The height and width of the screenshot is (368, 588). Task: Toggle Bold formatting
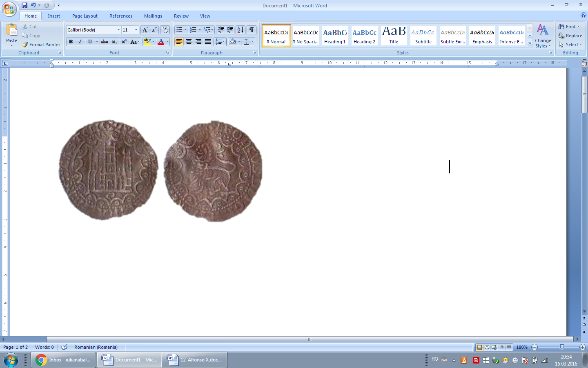71,42
